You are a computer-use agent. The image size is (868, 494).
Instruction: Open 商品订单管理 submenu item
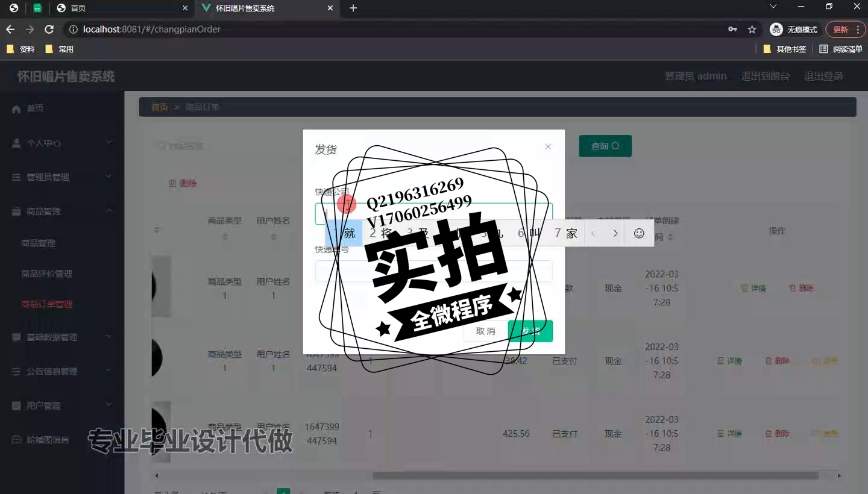(47, 304)
